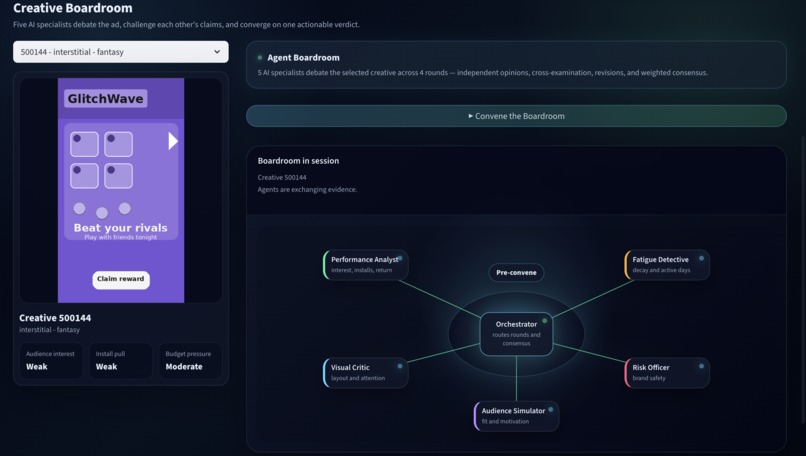The width and height of the screenshot is (806, 456).
Task: Click the play arrow in the ad preview
Action: [x=173, y=141]
